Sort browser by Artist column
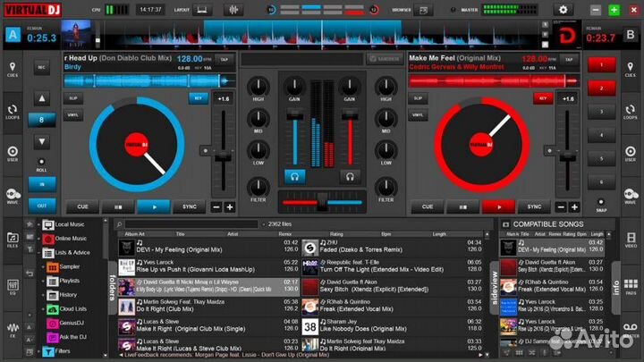This screenshot has height=362, width=644. coord(233,234)
